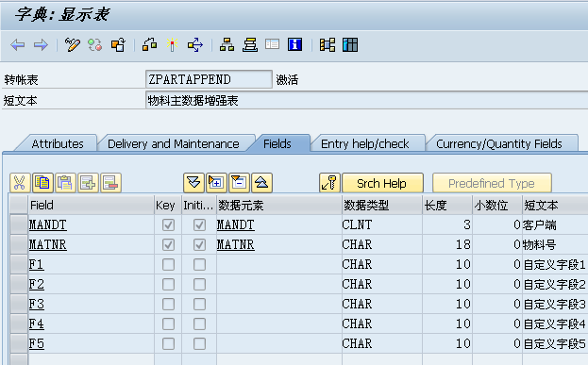Click the 长度 column header
Image resolution: width=588 pixels, height=365 pixels.
click(x=447, y=205)
